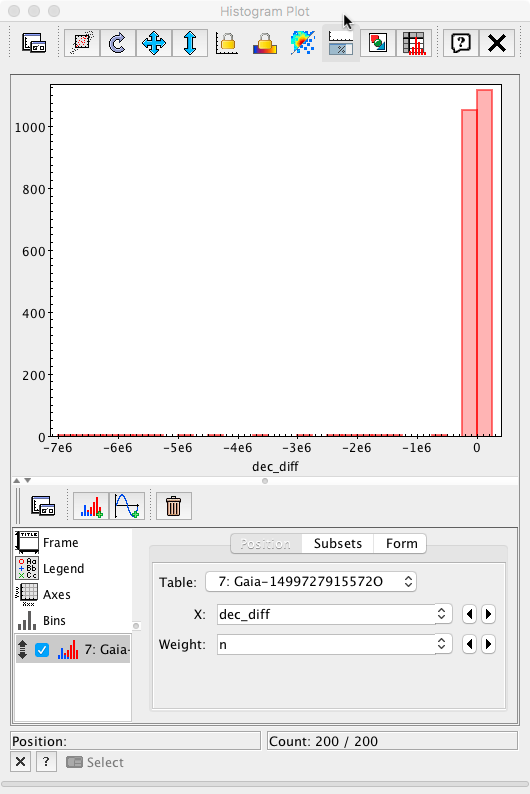Switch to the Subsets tab
Image resolution: width=530 pixels, height=794 pixels.
pos(338,543)
